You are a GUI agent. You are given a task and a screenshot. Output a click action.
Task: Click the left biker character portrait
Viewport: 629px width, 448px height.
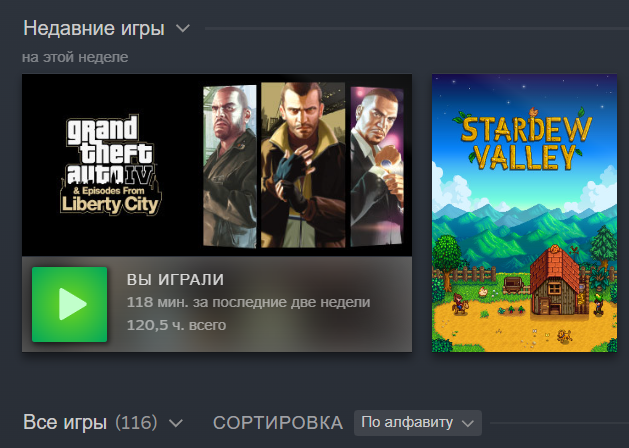click(x=230, y=166)
